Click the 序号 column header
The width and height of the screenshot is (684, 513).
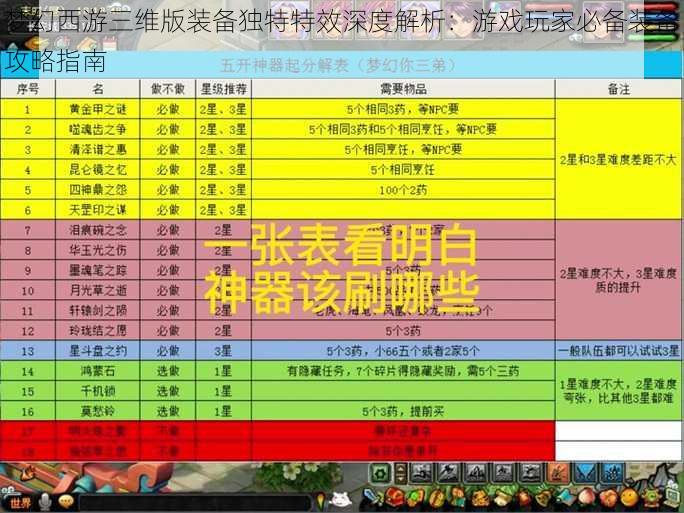click(x=27, y=89)
